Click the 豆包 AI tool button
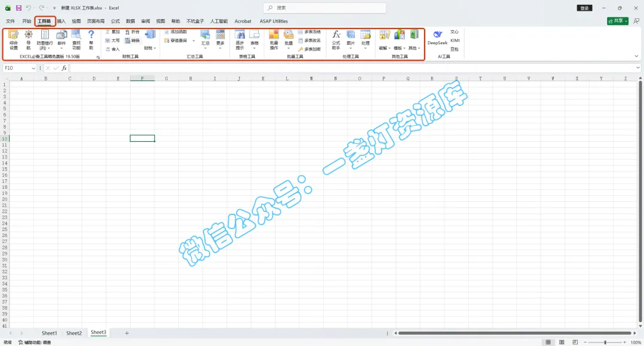The height and width of the screenshot is (346, 644). (454, 49)
